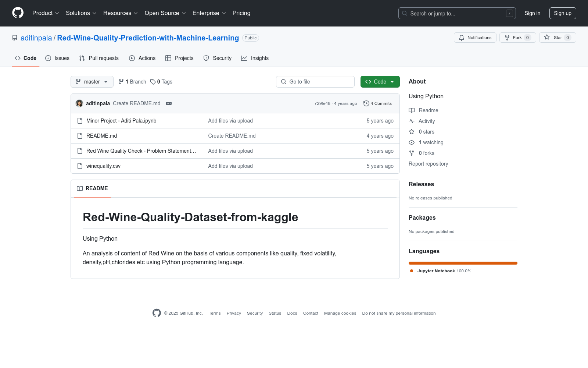The width and height of the screenshot is (588, 368).
Task: View the 4 Commits history
Action: (x=377, y=103)
